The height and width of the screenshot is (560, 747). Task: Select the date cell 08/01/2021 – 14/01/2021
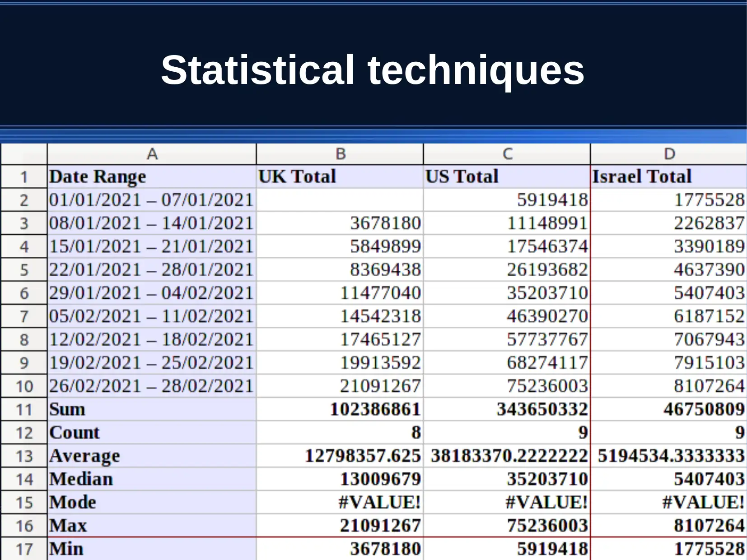(152, 223)
